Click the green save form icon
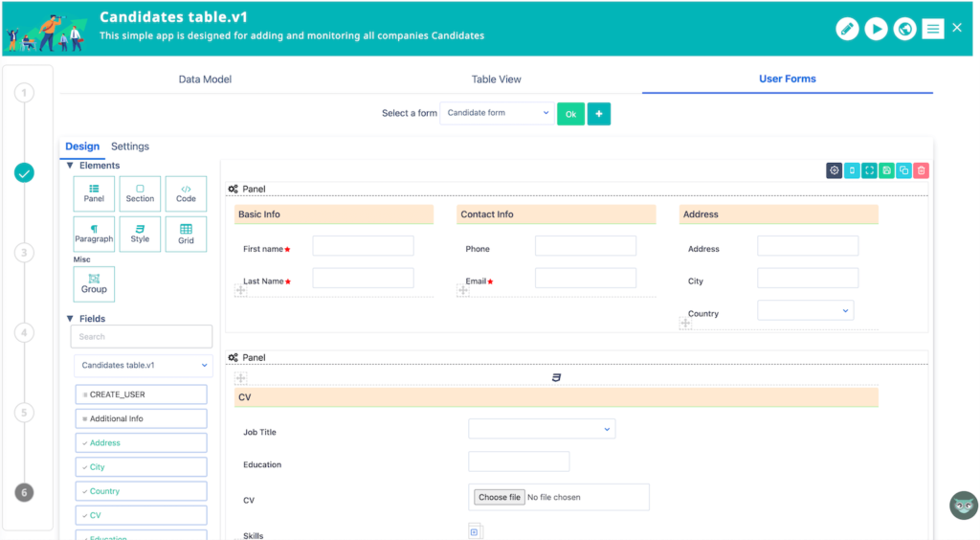980x540 pixels. pos(886,170)
